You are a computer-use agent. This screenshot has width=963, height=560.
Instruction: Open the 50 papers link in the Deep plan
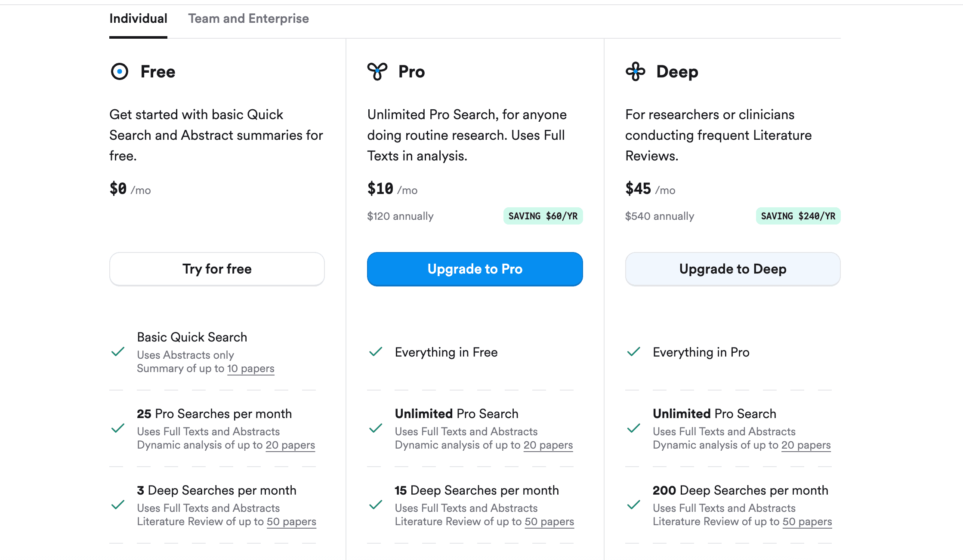807,521
